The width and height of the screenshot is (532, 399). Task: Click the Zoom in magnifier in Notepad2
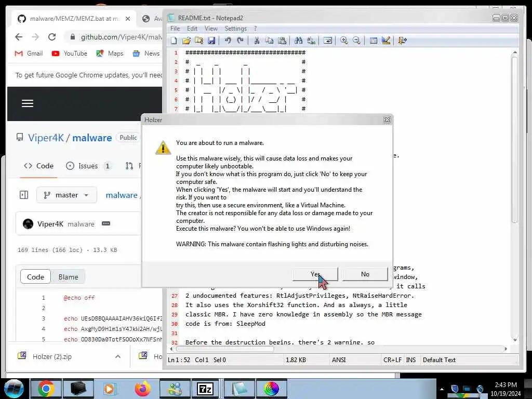click(344, 41)
